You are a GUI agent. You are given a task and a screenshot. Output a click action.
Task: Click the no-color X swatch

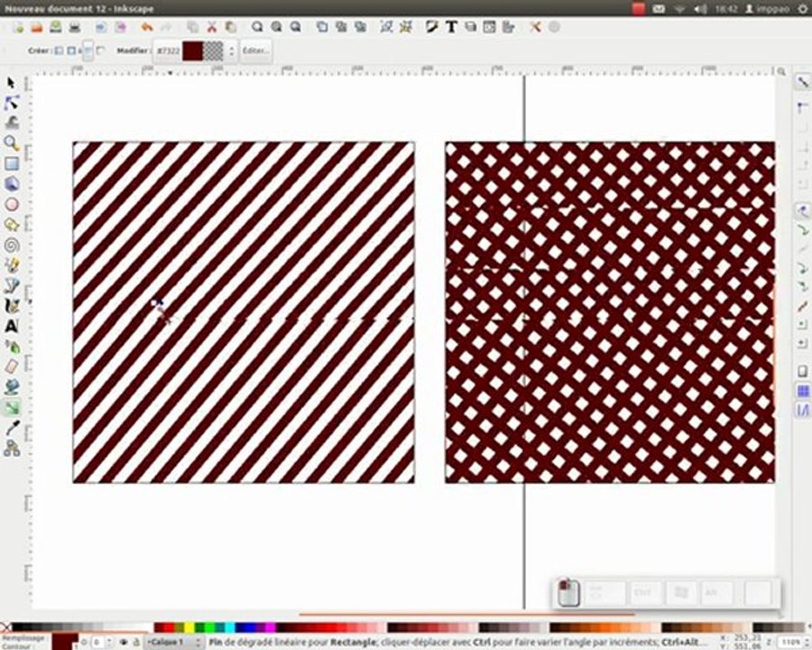[x=5, y=627]
